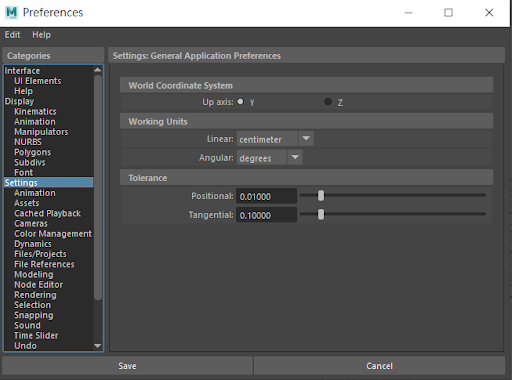Select Color Management category
Viewport: 512px width, 380px height.
(53, 234)
